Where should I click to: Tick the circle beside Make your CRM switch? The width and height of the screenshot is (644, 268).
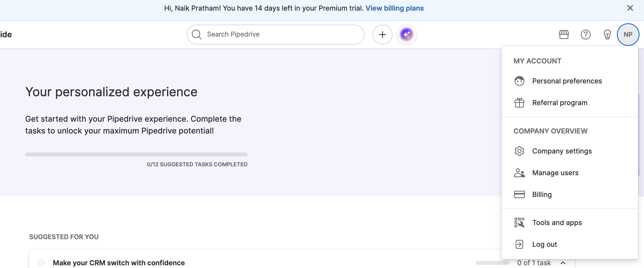(x=41, y=263)
